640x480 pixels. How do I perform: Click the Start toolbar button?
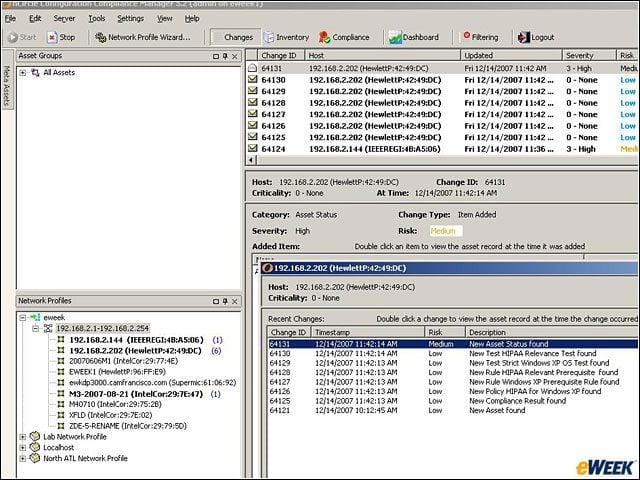point(22,37)
